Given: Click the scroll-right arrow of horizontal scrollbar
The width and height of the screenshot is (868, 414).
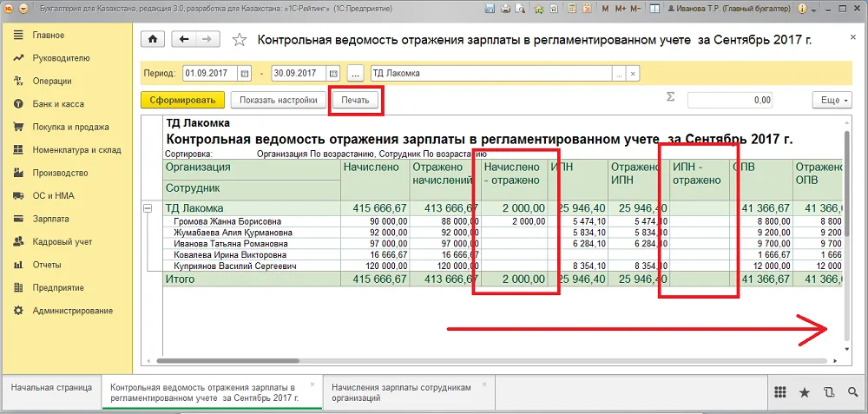Looking at the screenshot, I should click(x=835, y=360).
